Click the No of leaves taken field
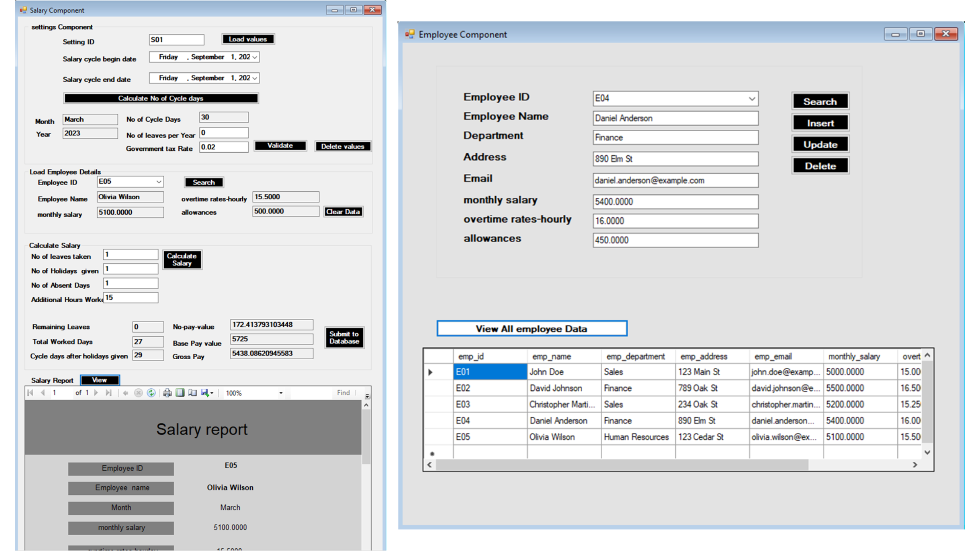The image size is (980, 551). (x=130, y=254)
